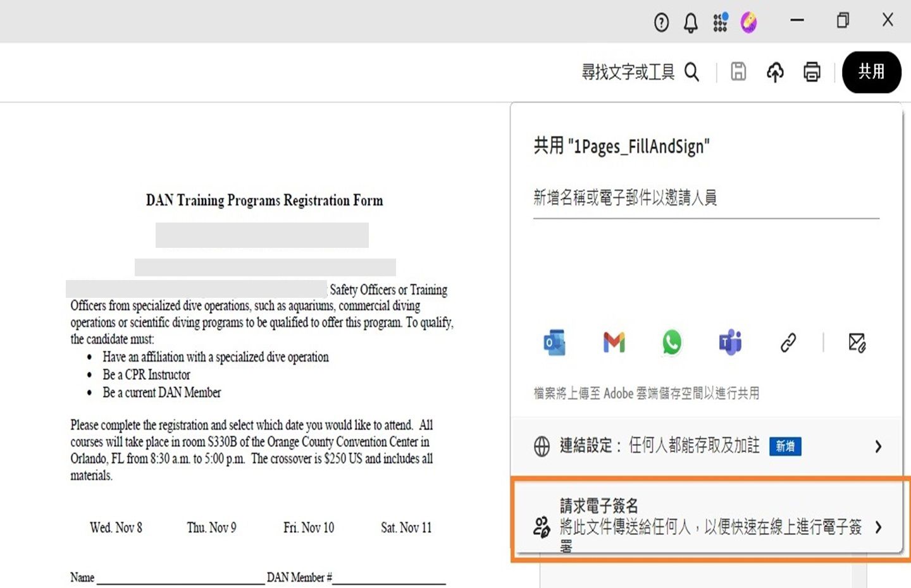Viewport: 911px width, 588px height.
Task: Open the find text or tools search
Action: pos(692,72)
